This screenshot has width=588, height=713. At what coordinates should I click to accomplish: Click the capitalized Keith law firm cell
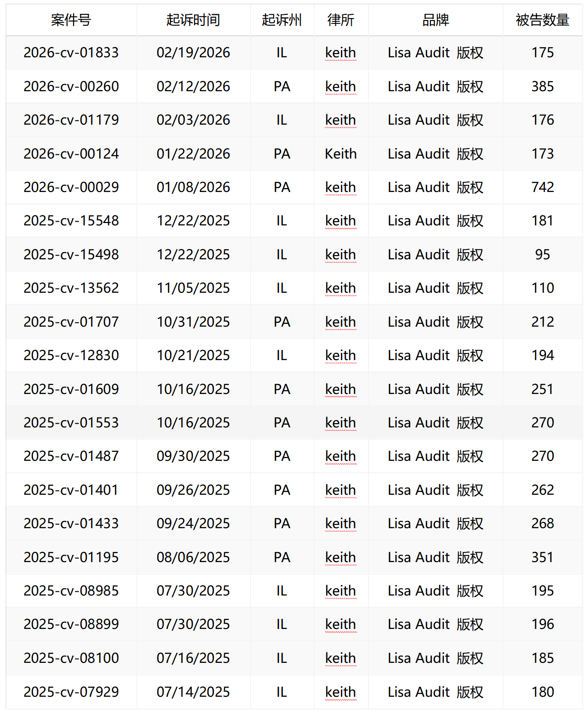coord(341,154)
